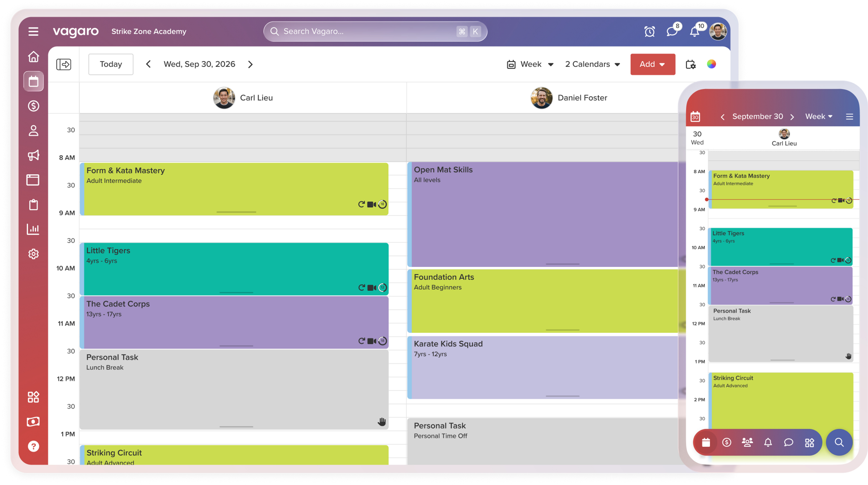Click the hand icon on Lunch Break

point(382,421)
